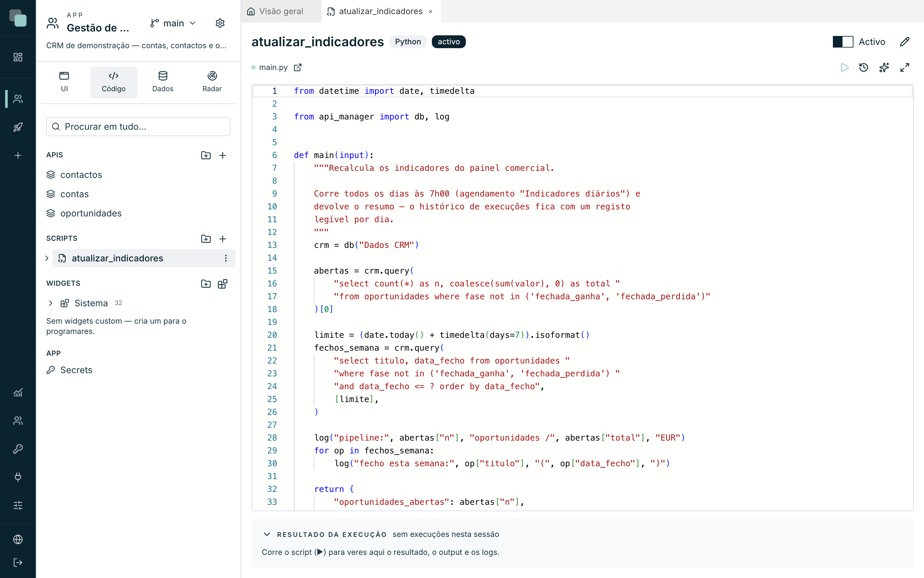Click the globe icon in the left rail
This screenshot has width=924, height=578.
pos(18,539)
